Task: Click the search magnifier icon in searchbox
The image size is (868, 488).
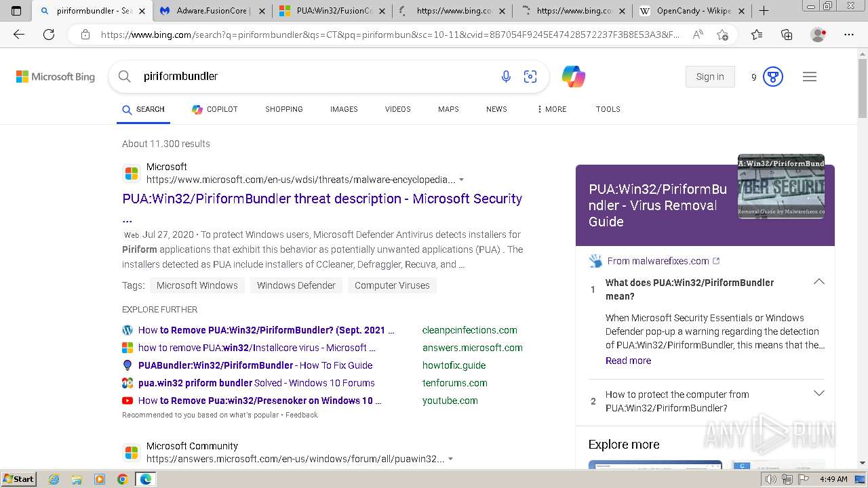Action: (125, 77)
